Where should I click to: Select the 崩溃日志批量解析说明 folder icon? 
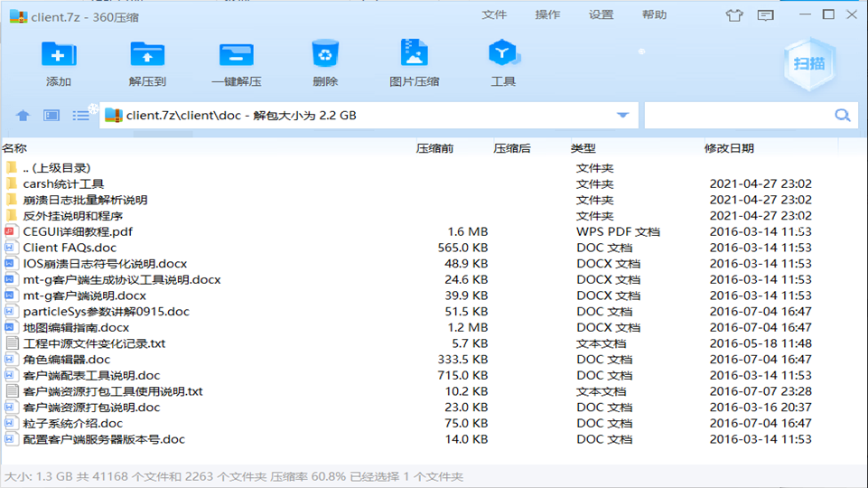(x=12, y=200)
